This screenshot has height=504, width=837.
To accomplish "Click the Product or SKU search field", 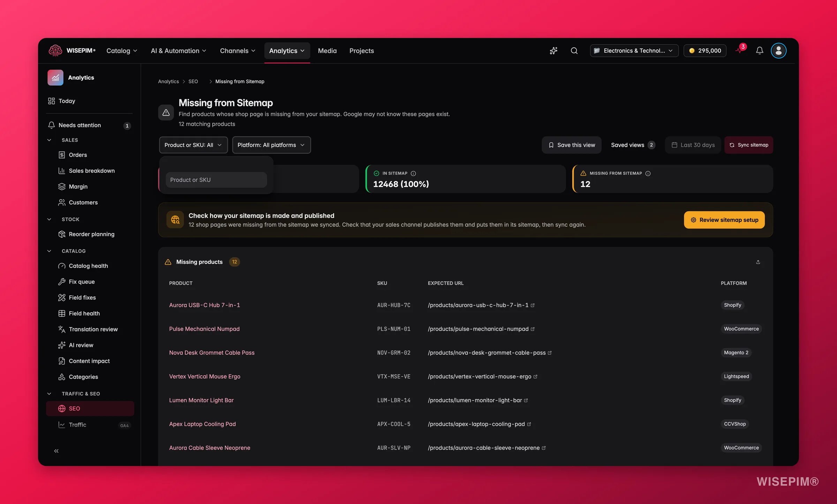I will pos(216,180).
